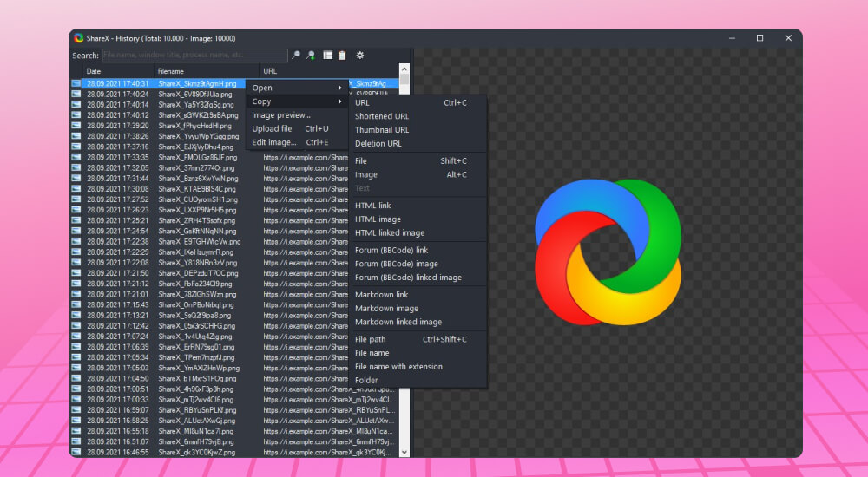868x477 pixels.
Task: Maximize the ShareX History window
Action: 759,38
